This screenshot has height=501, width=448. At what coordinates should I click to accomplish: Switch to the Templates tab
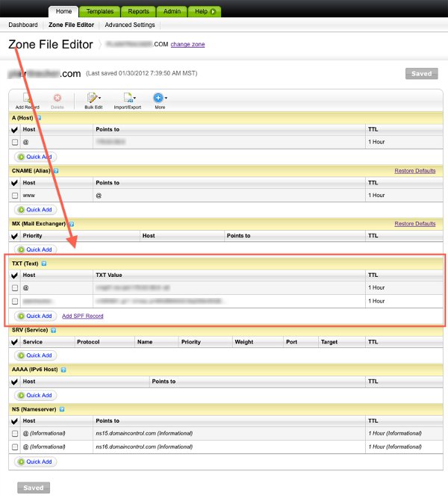[x=99, y=11]
